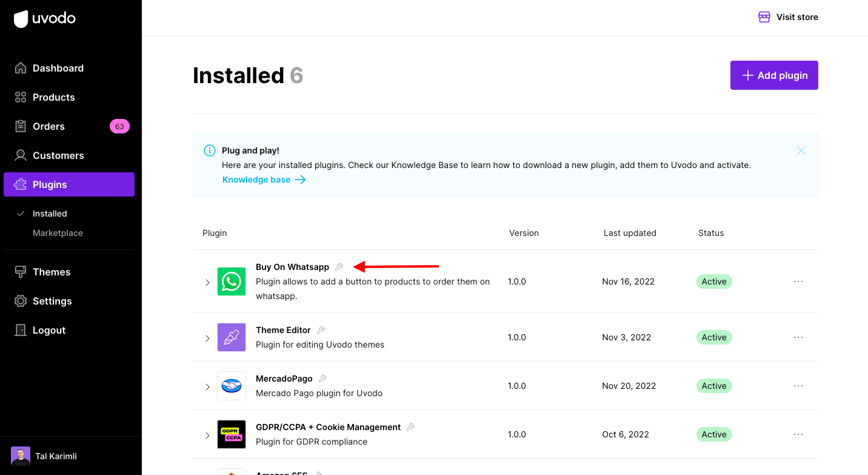Click the info icon in the banner

click(x=210, y=150)
